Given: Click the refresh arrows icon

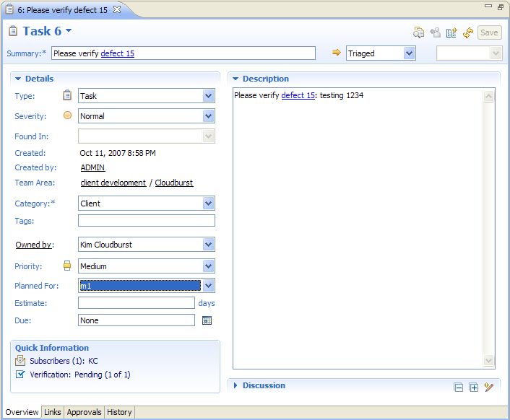Looking at the screenshot, I should pyautogui.click(x=467, y=32).
